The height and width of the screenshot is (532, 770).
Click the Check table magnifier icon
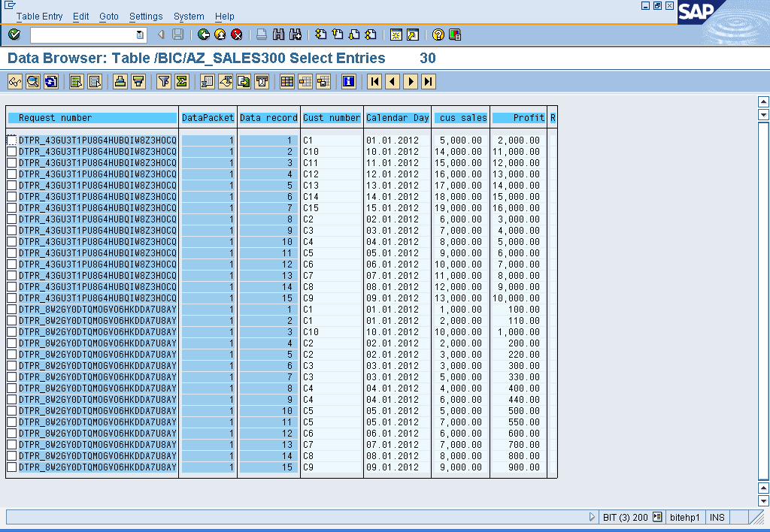tap(33, 81)
